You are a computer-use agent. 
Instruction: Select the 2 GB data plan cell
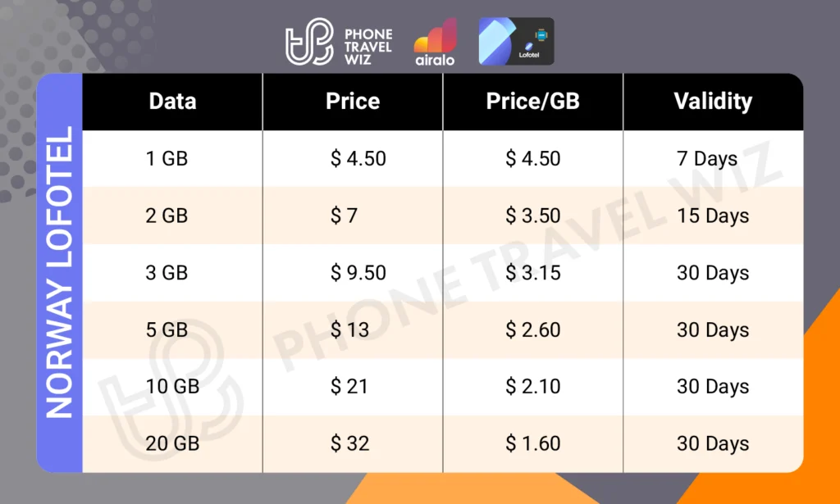point(167,216)
